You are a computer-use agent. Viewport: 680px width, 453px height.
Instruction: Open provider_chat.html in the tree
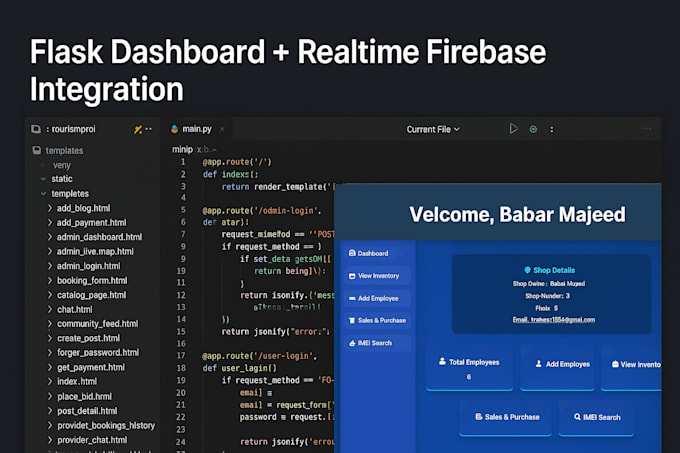click(92, 440)
